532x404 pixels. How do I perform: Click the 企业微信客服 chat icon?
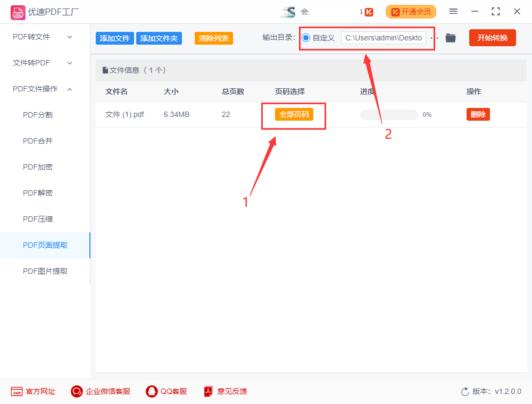(x=77, y=391)
